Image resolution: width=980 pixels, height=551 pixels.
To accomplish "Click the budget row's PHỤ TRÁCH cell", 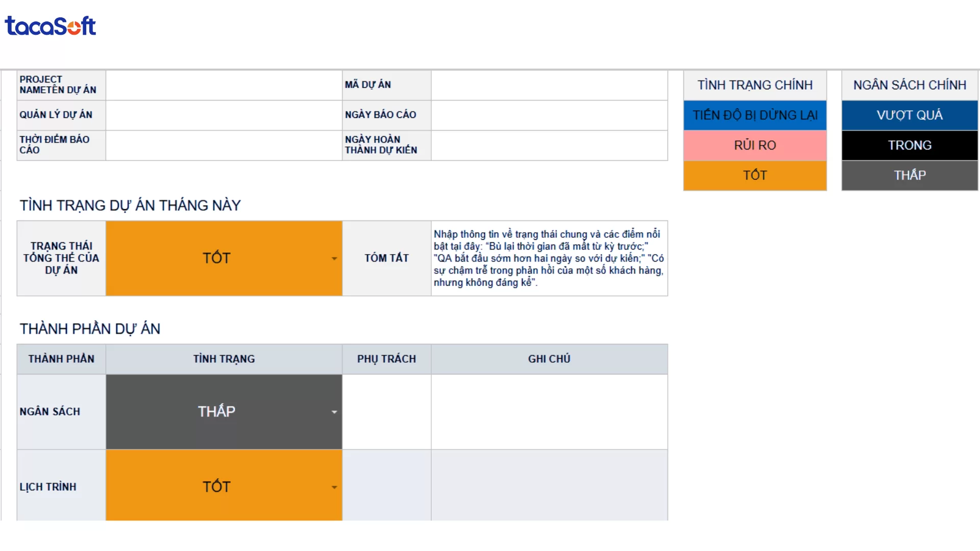I will (x=386, y=412).
